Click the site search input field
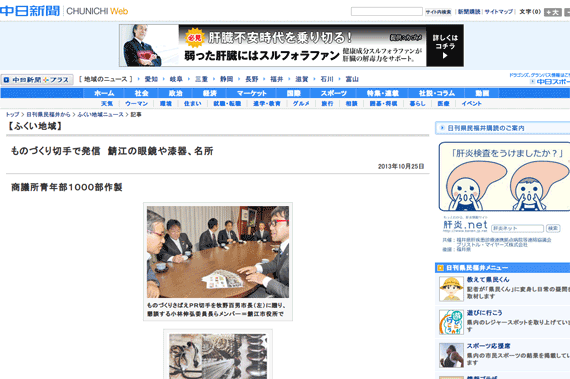Viewport: 570px width, 379px height. [386, 12]
